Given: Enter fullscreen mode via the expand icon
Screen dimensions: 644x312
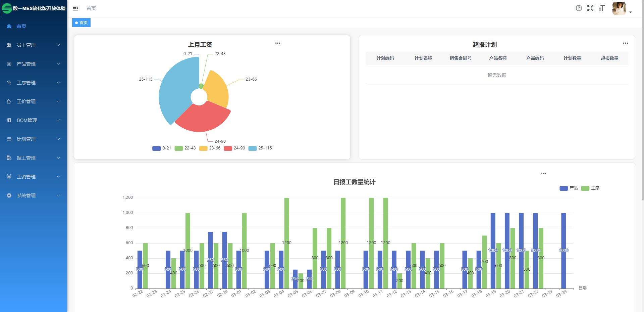Looking at the screenshot, I should (x=590, y=8).
